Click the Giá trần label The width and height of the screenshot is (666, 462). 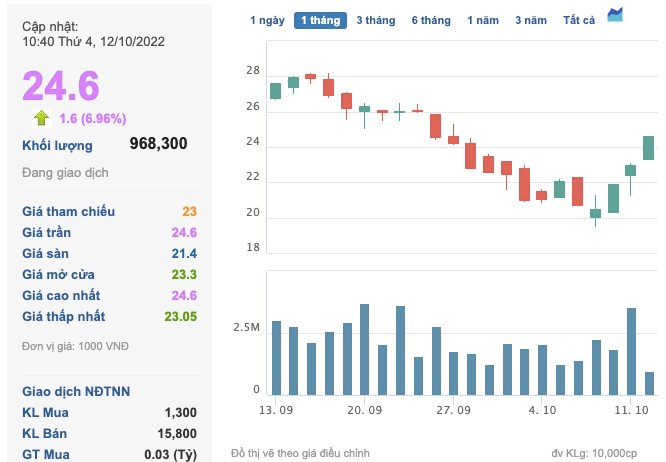point(49,232)
